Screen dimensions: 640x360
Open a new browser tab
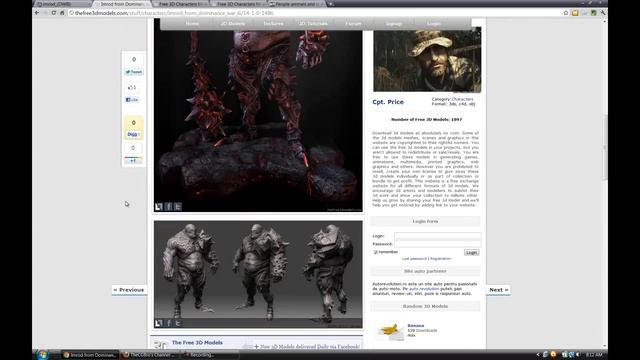click(331, 4)
